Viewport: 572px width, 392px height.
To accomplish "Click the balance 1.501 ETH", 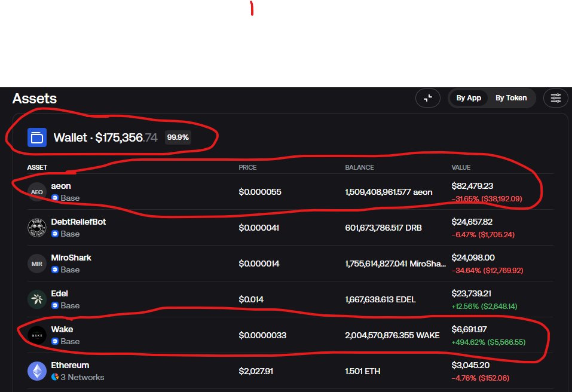I will pyautogui.click(x=363, y=371).
